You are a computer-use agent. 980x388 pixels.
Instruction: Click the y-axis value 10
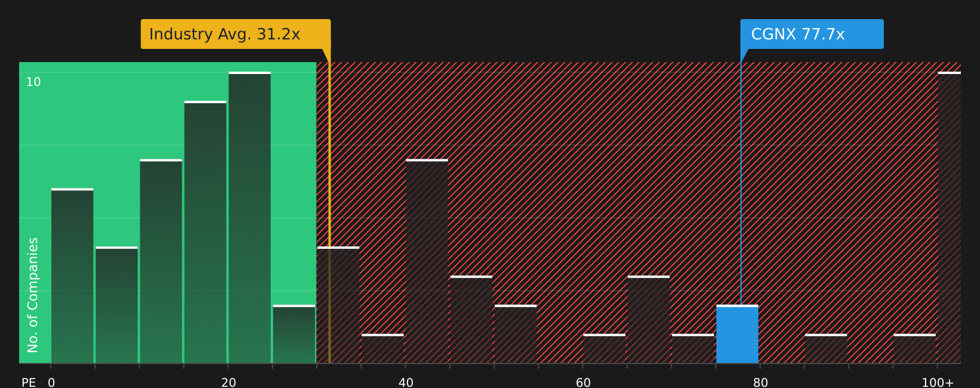point(33,82)
